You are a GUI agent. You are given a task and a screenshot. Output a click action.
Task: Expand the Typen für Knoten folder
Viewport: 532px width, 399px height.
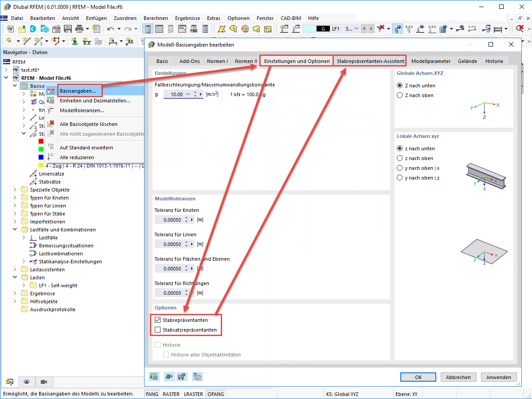point(15,198)
